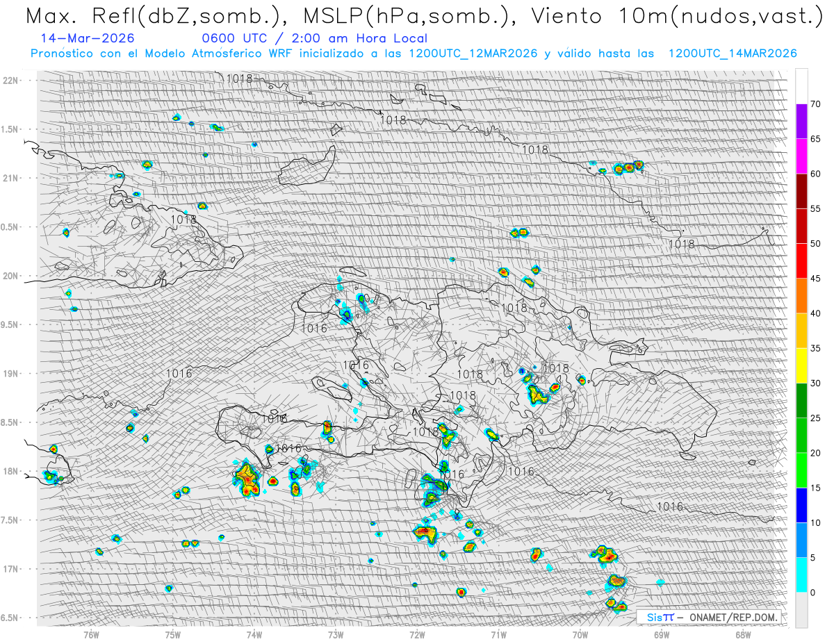Click the '68W' longitude label

coord(743,635)
